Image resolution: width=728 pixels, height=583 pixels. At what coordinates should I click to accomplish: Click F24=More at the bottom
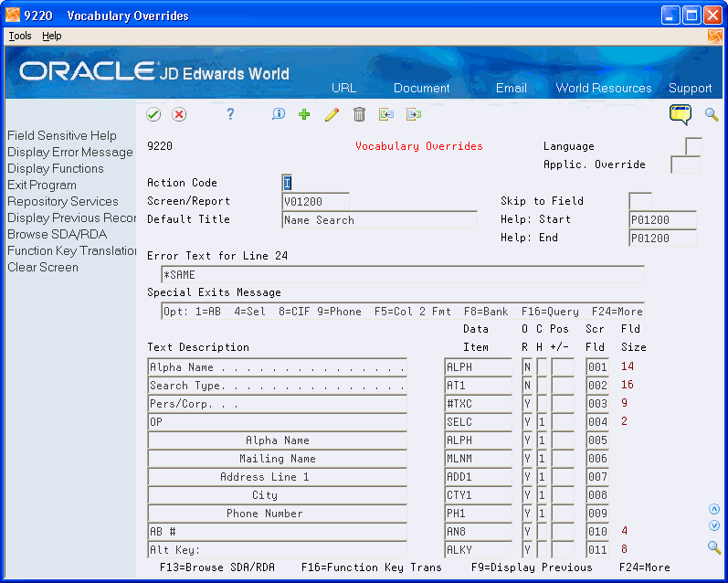click(x=645, y=567)
